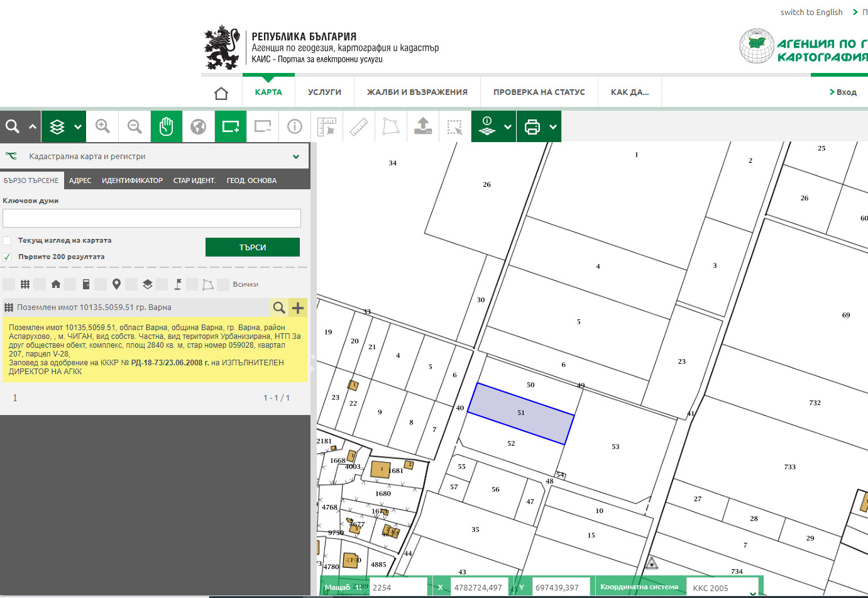Zoom to result using its magnifier icon
This screenshot has width=868, height=598.
point(279,307)
